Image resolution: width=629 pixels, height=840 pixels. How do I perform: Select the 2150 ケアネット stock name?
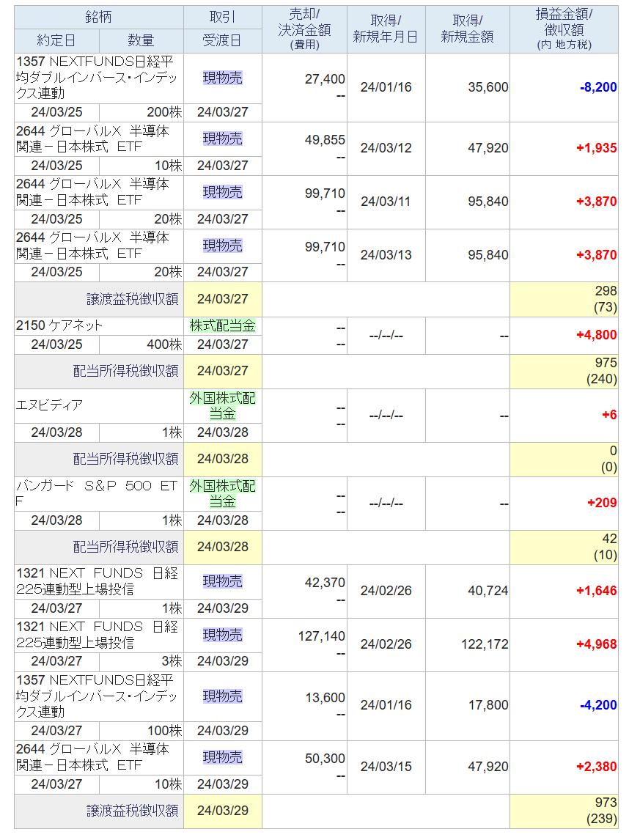[x=59, y=325]
